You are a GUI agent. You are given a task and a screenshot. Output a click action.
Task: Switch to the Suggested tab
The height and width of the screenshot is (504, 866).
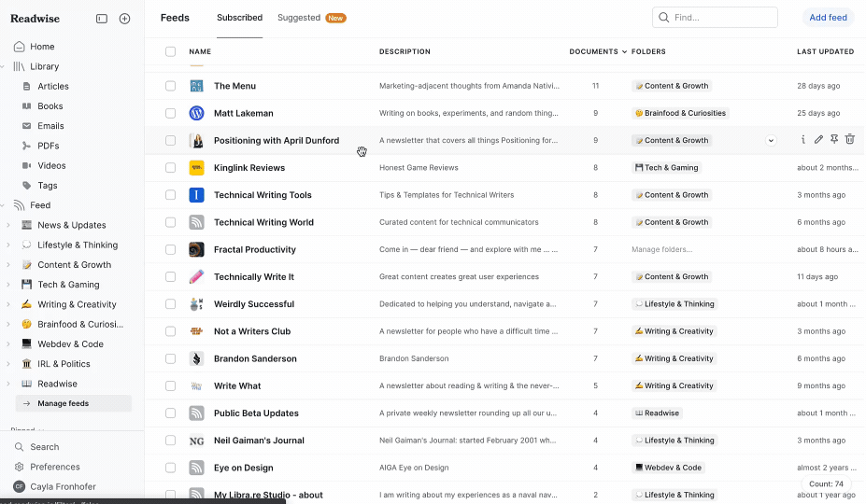(x=299, y=18)
